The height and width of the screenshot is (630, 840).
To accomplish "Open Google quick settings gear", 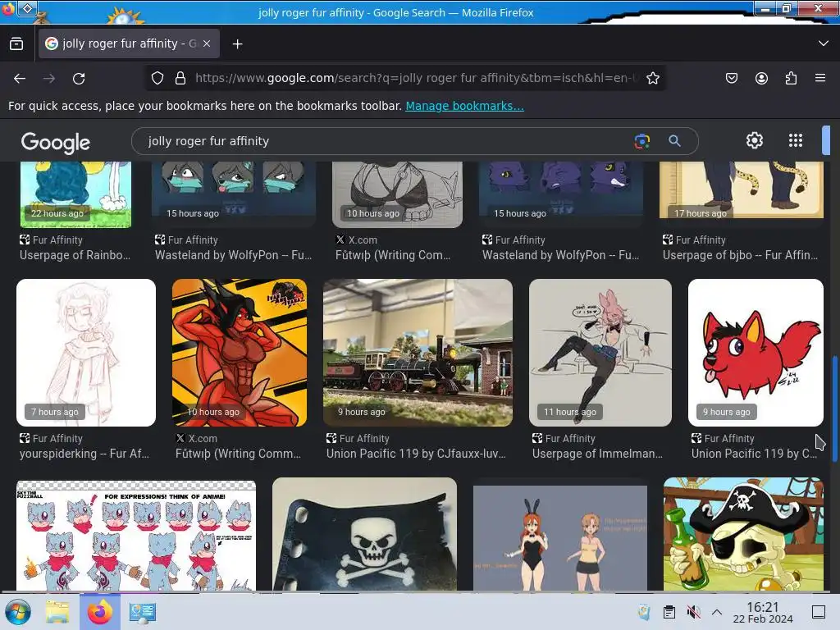I will [x=755, y=140].
